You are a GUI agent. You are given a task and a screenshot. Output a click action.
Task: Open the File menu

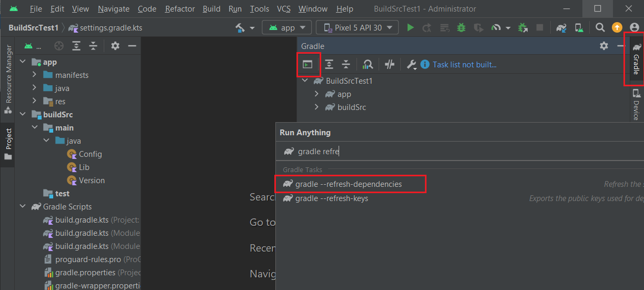(x=36, y=9)
